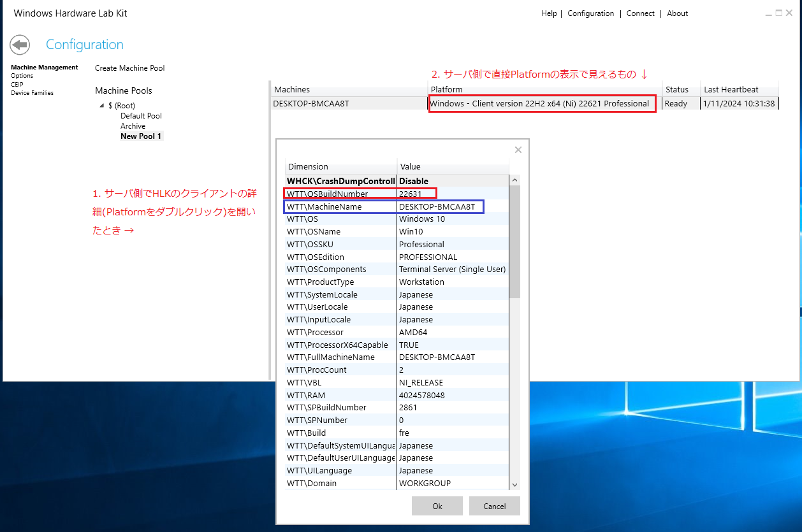Screen dimensions: 802x532
Task: Close the machine dimensions dialog via the X
Action: [x=518, y=149]
